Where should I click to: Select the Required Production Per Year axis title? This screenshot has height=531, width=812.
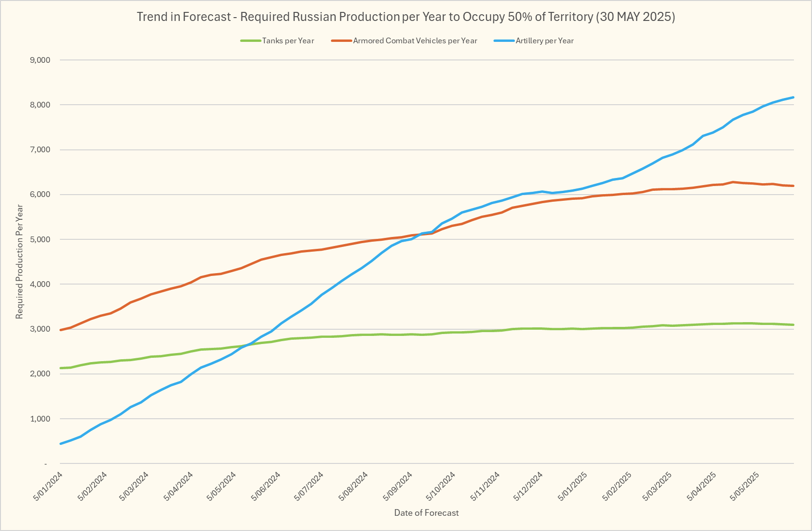(x=19, y=262)
